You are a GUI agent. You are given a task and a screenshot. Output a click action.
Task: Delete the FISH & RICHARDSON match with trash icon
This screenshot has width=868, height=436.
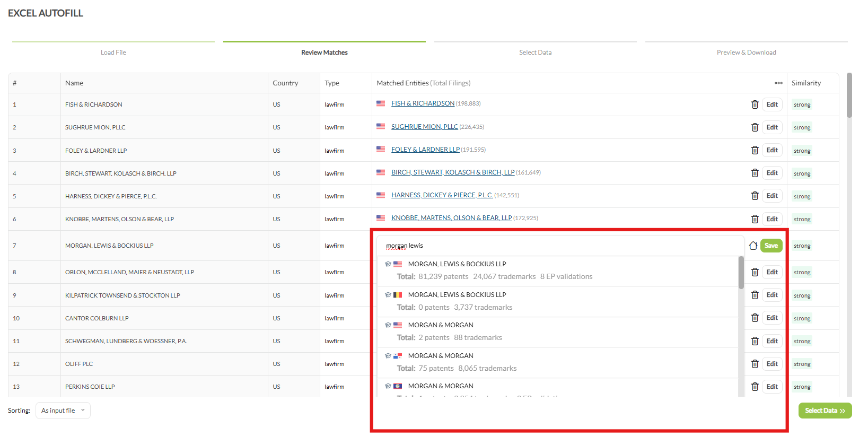[x=755, y=104]
